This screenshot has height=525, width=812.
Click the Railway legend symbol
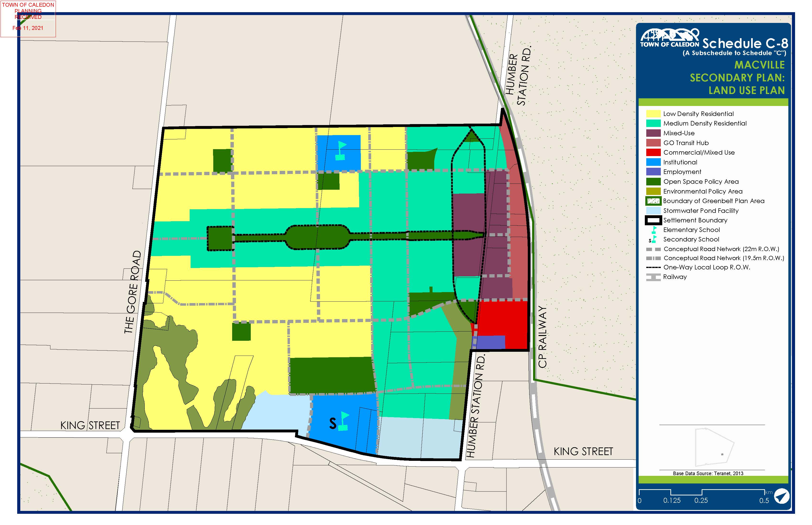653,277
